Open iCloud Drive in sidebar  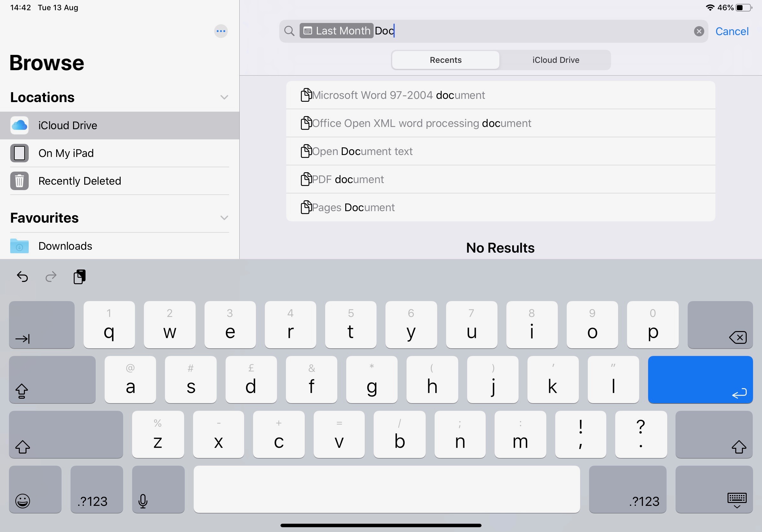coord(119,125)
